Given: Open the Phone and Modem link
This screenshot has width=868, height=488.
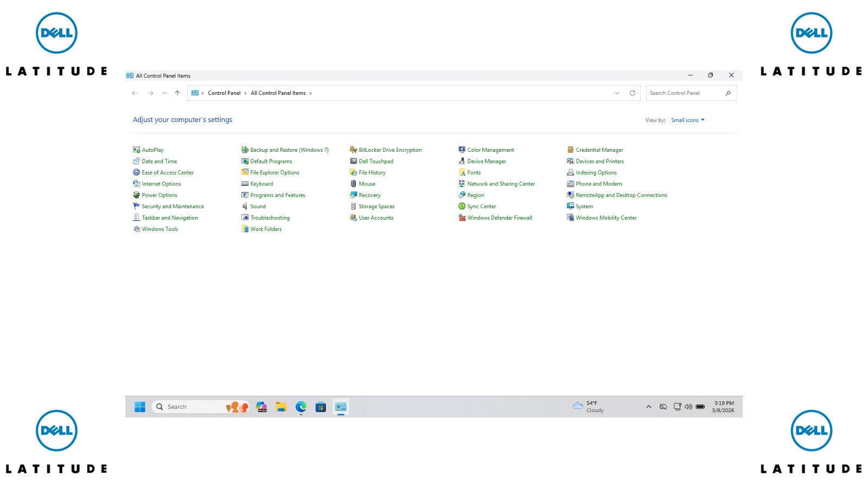Looking at the screenshot, I should pyautogui.click(x=599, y=184).
